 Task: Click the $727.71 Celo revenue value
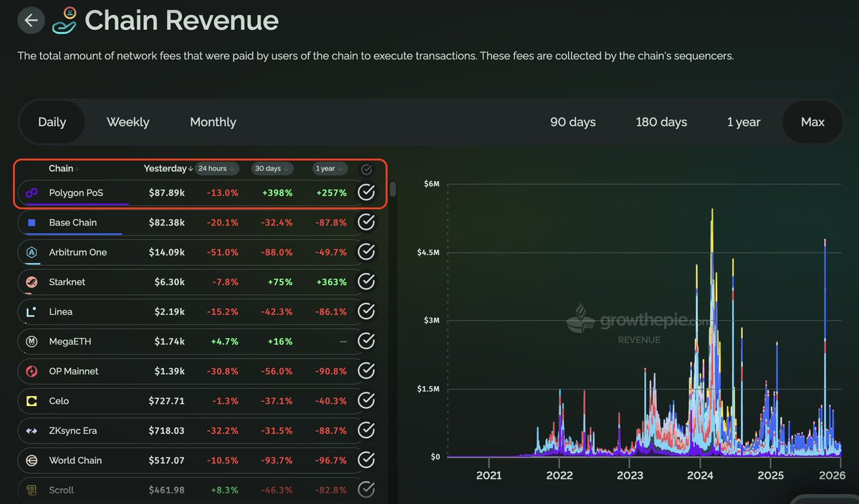tap(166, 401)
